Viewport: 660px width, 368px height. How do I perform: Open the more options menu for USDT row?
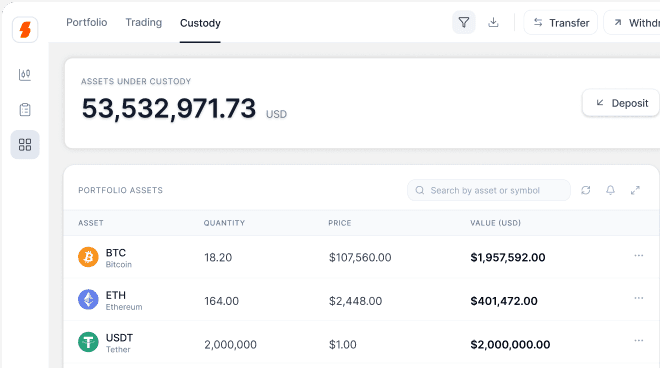[639, 341]
